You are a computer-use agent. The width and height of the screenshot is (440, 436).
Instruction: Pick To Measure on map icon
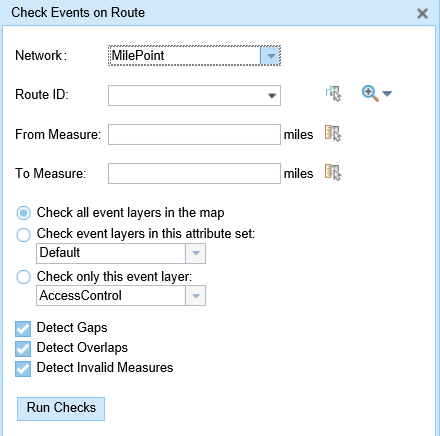coord(333,172)
